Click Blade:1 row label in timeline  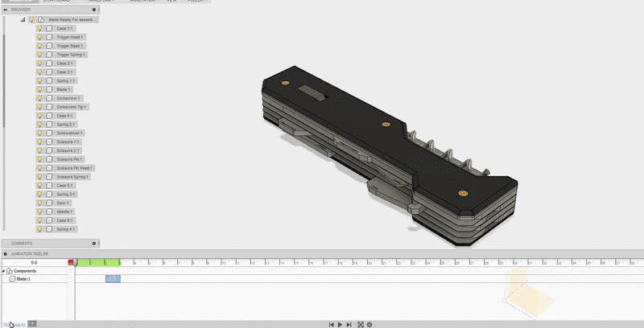[23, 279]
